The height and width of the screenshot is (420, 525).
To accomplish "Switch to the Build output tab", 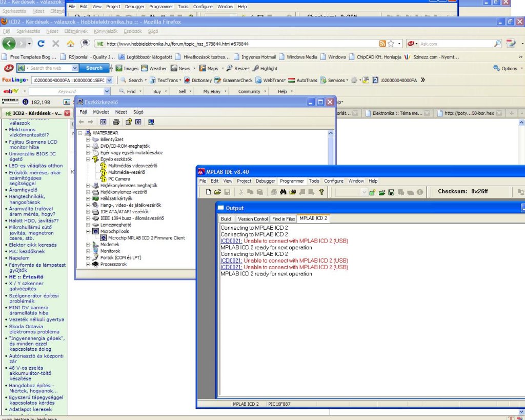I will click(x=226, y=218).
